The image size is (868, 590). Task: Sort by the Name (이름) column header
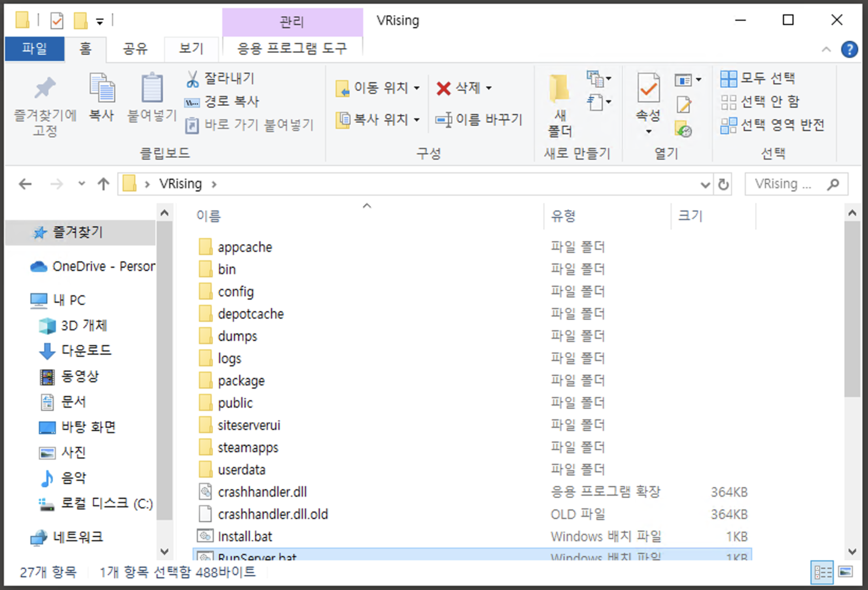(x=209, y=216)
